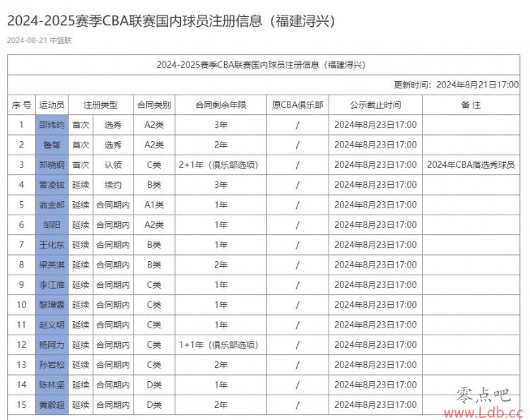
Task: Click 首次 in 郑晓钢's row
Action: 81,164
